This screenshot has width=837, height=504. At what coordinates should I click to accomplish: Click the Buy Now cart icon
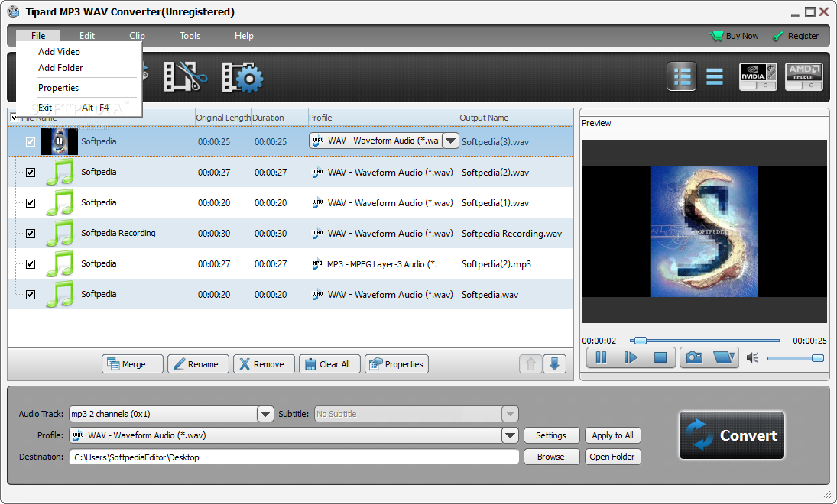click(x=715, y=36)
